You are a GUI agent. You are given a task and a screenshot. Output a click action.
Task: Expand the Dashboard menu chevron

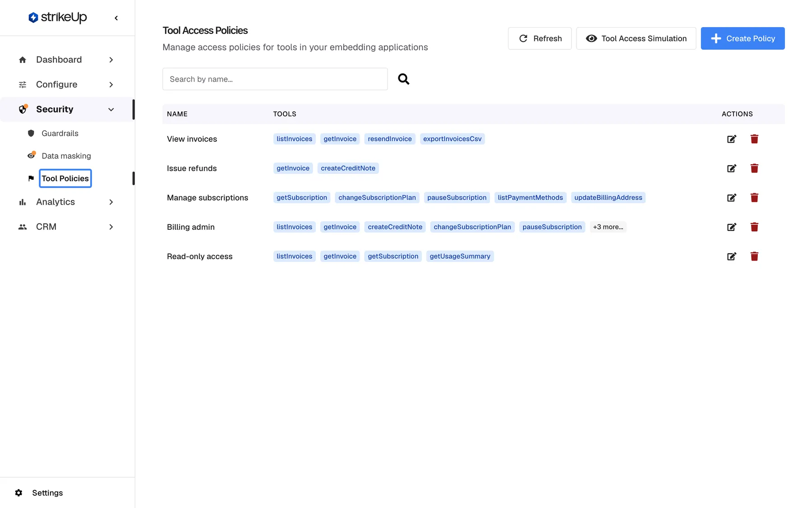111,60
